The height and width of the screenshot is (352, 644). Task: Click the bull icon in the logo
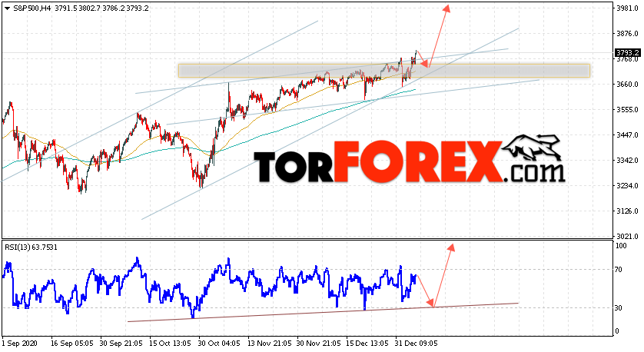click(533, 148)
